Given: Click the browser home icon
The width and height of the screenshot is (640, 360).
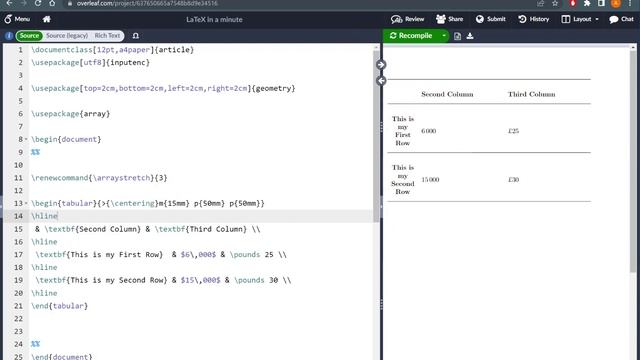Looking at the screenshot, I should point(52,3).
